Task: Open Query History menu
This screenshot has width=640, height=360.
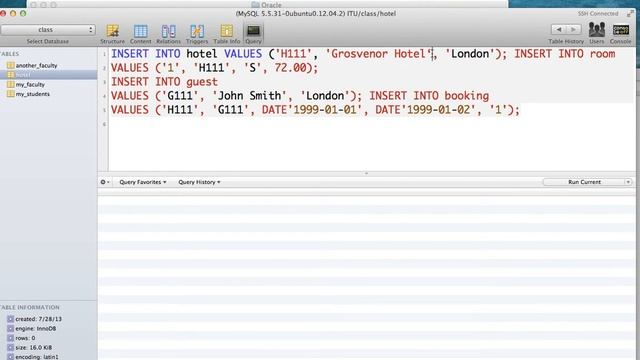Action: [x=199, y=182]
